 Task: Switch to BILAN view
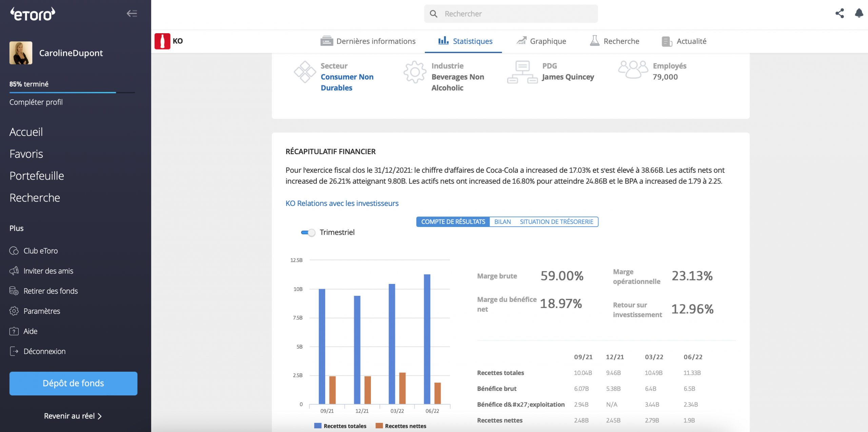click(x=502, y=222)
